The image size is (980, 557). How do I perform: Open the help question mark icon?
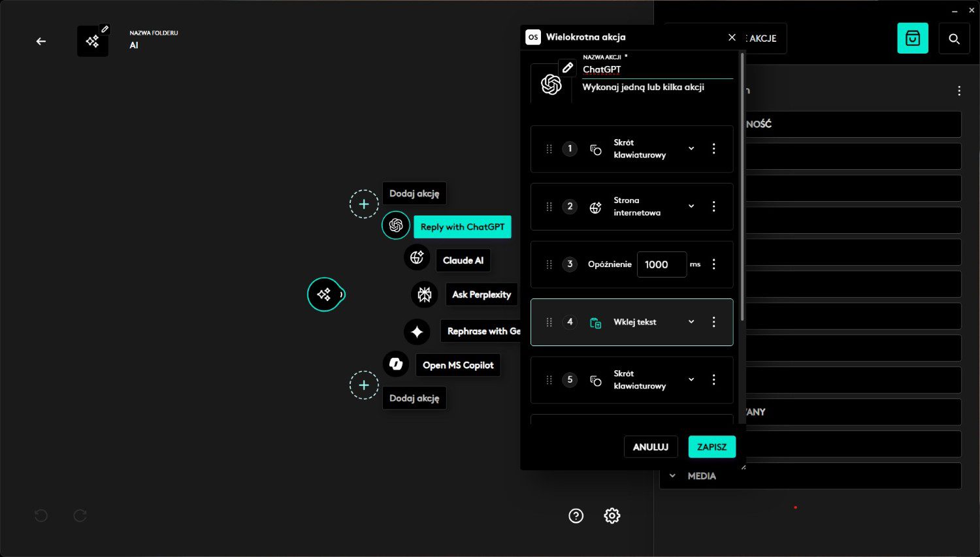click(576, 516)
